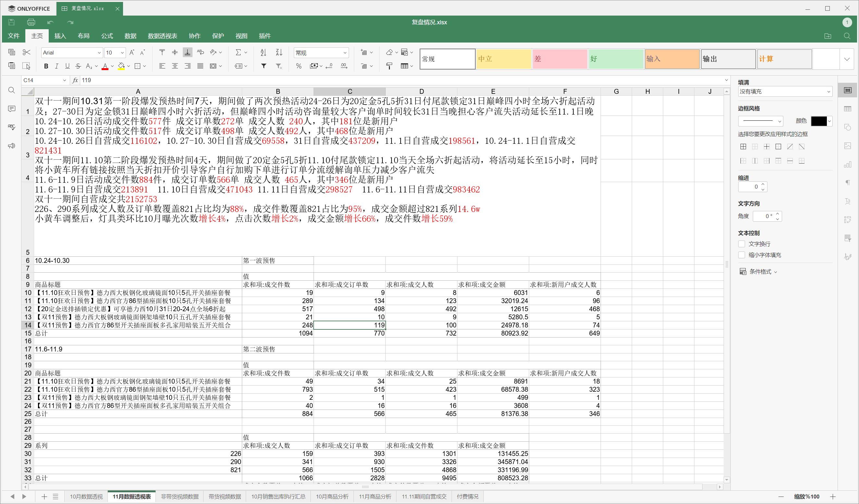Enable the 文字换行 checkbox
The height and width of the screenshot is (504, 859).
pos(741,244)
